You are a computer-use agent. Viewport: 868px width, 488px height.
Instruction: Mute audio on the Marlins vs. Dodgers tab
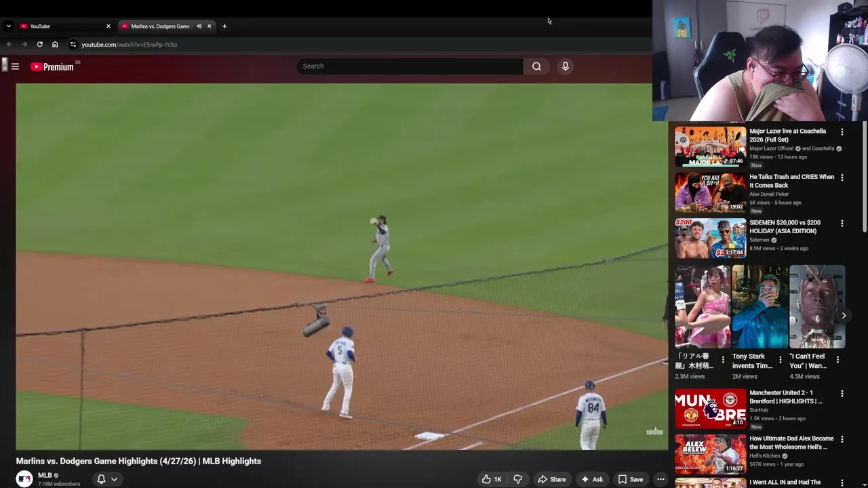[x=199, y=26]
